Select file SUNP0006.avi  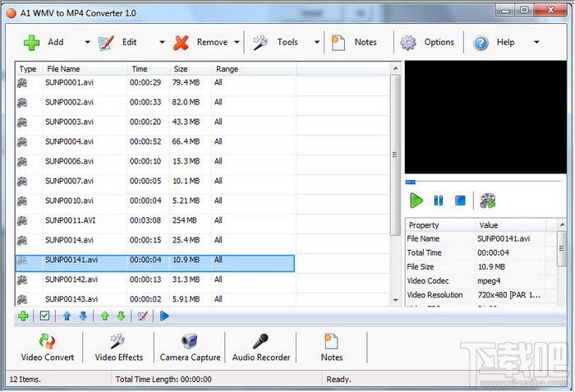69,162
